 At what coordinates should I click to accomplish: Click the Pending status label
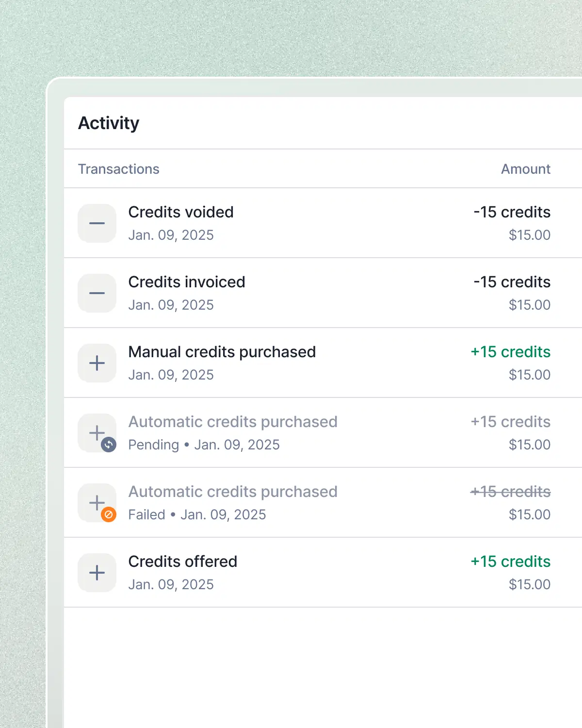coord(154,445)
